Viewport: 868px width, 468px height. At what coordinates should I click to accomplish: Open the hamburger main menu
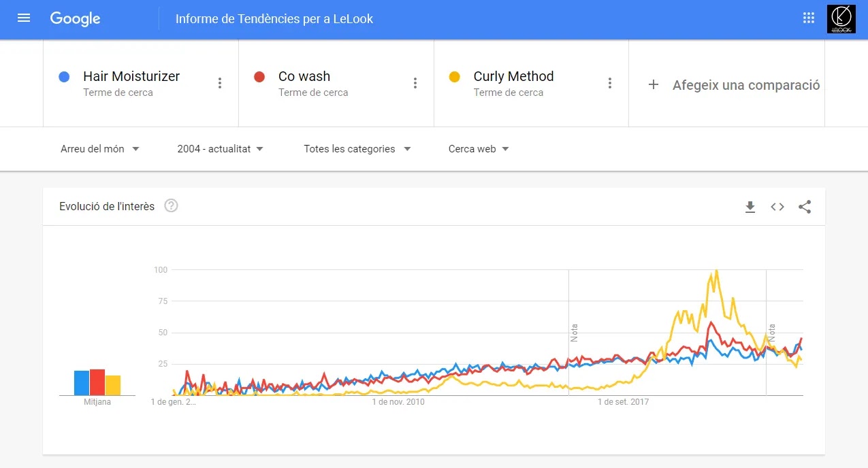tap(24, 18)
